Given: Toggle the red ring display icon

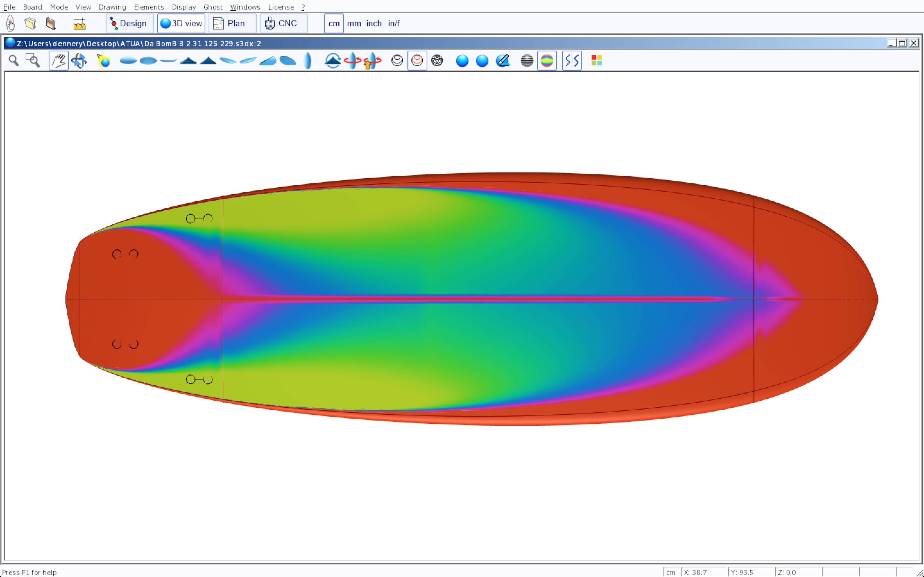Looking at the screenshot, I should 417,61.
